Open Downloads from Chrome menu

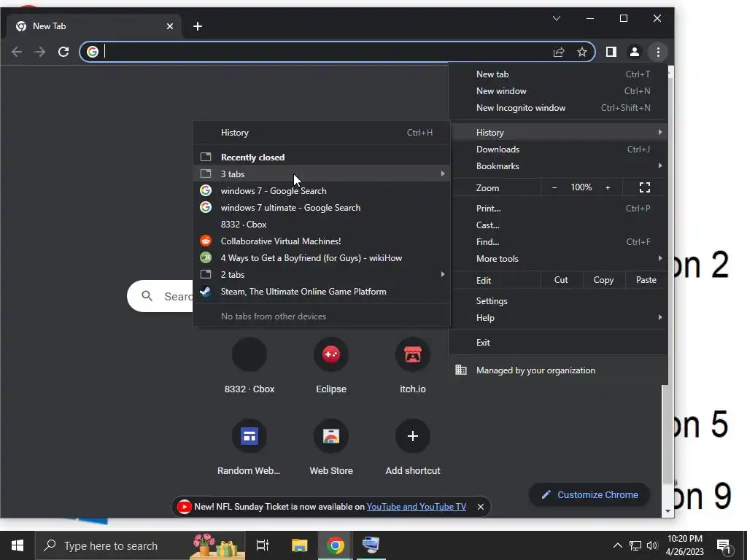[558, 149]
